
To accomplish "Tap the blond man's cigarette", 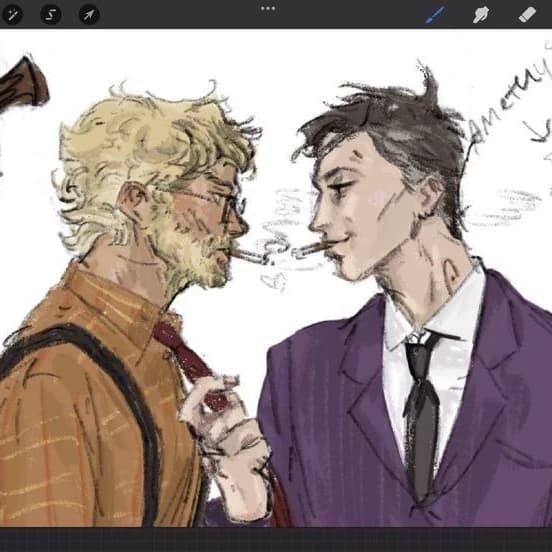I will 251,256.
